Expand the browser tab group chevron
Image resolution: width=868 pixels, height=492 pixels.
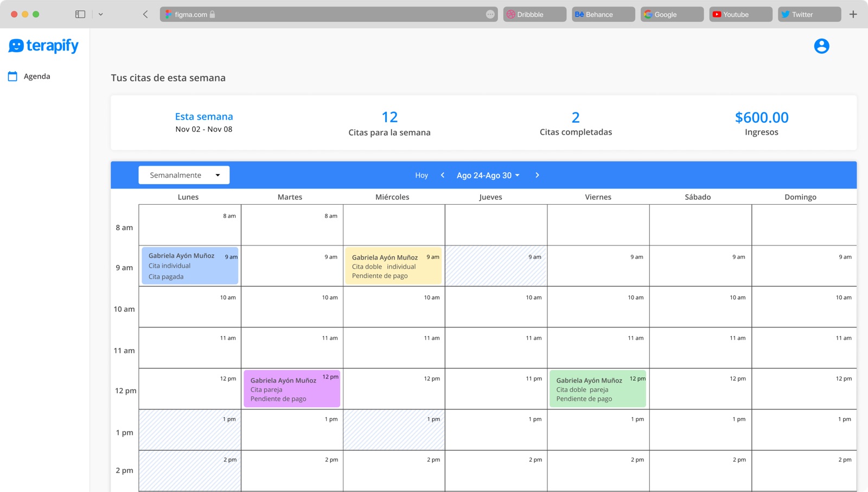pyautogui.click(x=101, y=14)
